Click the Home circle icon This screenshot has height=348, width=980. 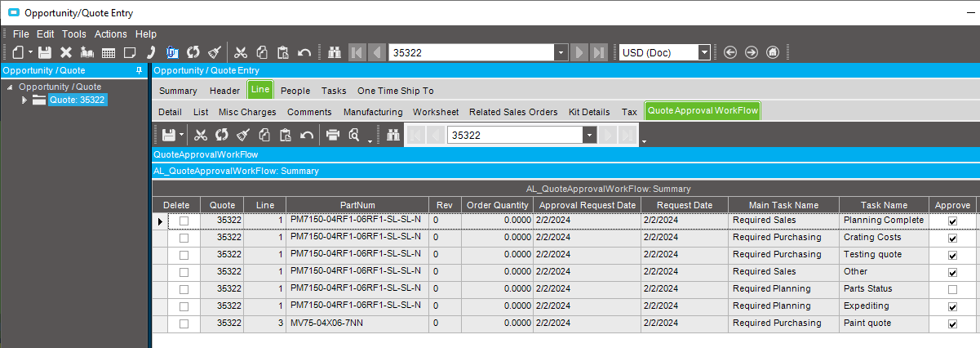tap(773, 52)
